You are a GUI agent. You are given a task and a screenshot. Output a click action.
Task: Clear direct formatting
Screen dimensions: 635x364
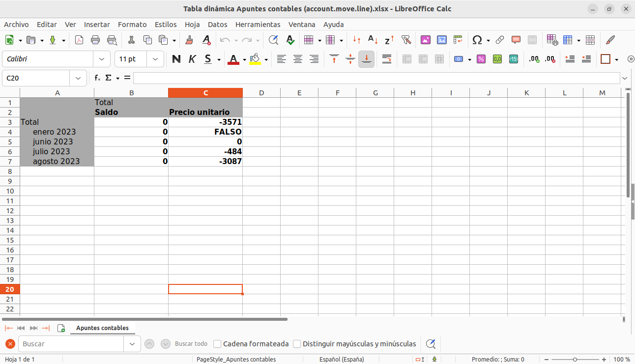tap(206, 40)
